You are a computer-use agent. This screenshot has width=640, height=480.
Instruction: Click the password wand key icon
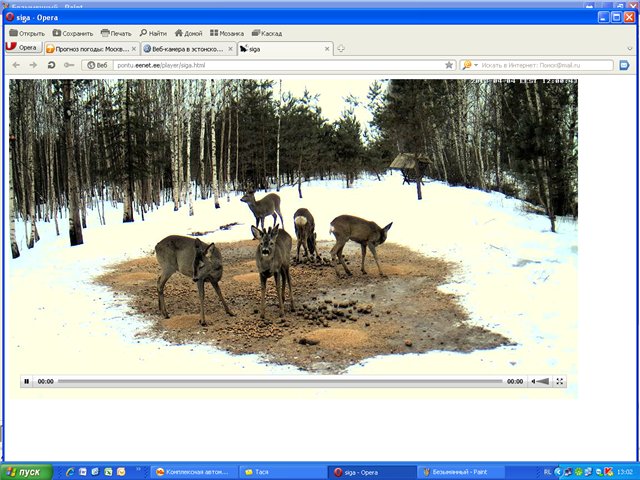pyautogui.click(x=69, y=65)
